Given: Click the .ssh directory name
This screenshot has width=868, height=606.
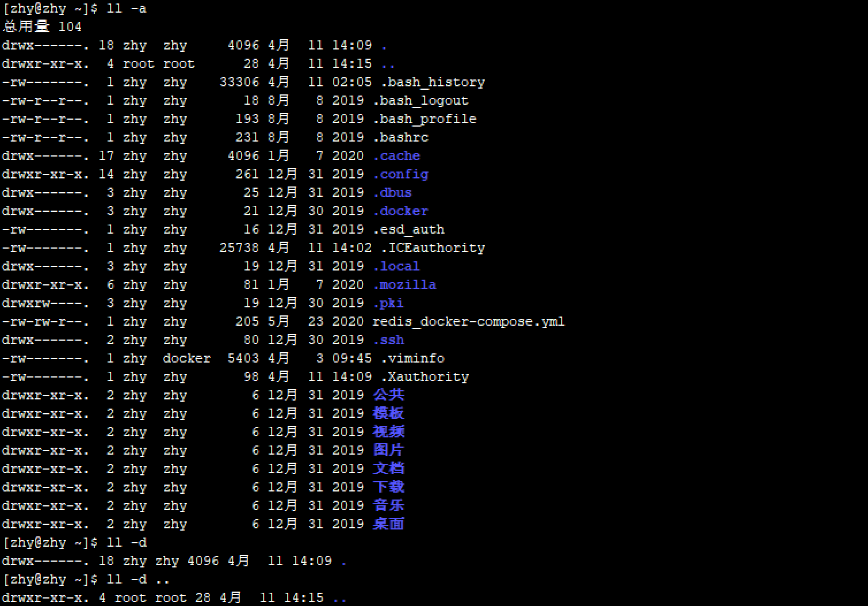Looking at the screenshot, I should pos(389,340).
